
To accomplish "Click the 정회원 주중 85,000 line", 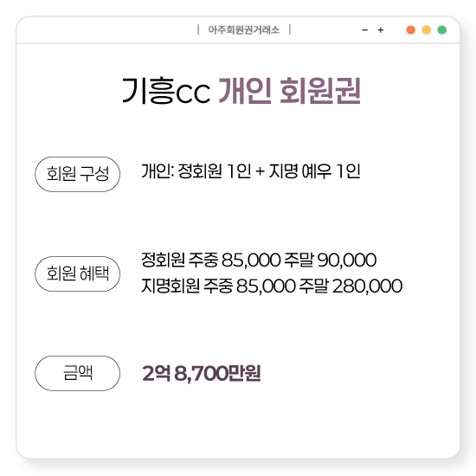I will tap(211, 261).
